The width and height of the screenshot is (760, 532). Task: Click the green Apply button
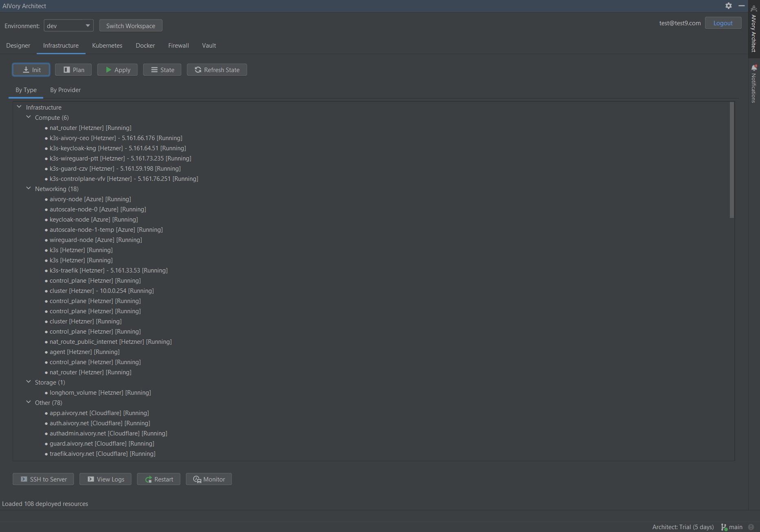pyautogui.click(x=117, y=70)
